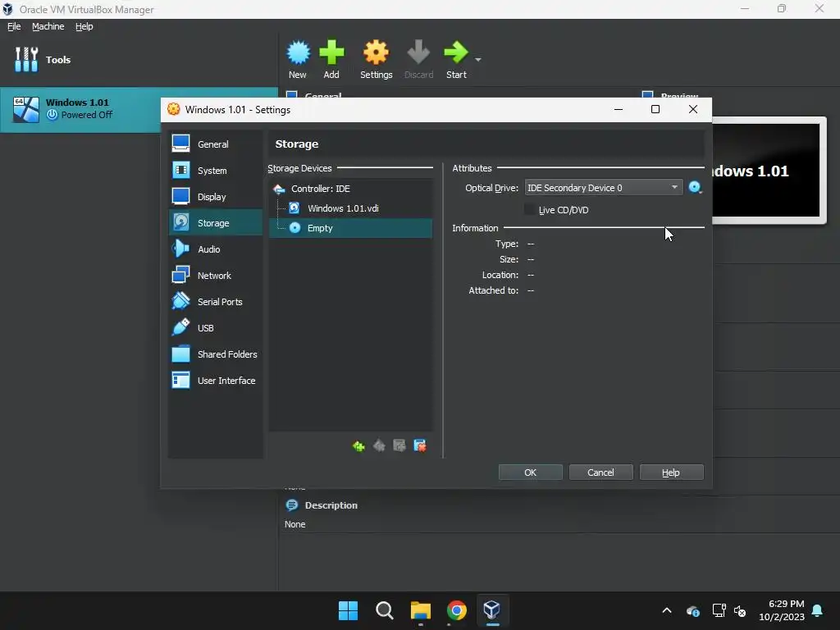Open notifications bell in taskbar
The image size is (840, 630).
point(818,610)
